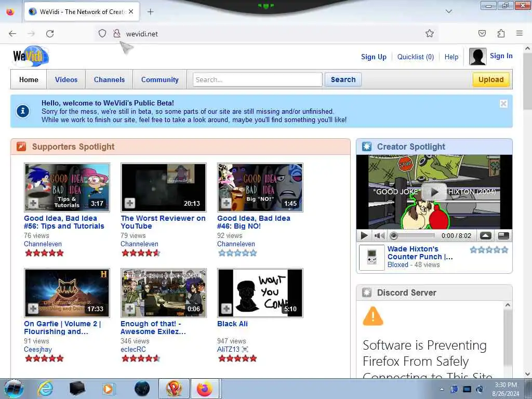
Task: Click large play overlay on spotlight video
Action: tap(434, 192)
